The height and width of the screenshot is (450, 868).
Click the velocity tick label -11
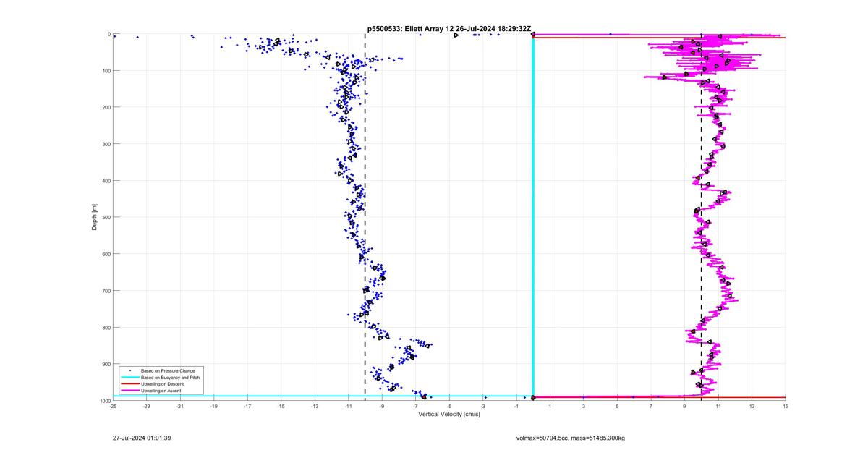click(348, 407)
